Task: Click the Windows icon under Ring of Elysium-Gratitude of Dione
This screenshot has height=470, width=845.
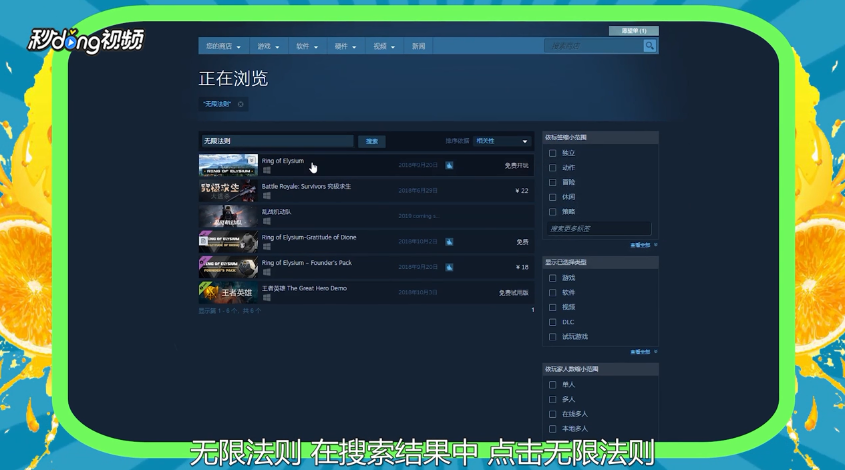Action: [x=266, y=246]
